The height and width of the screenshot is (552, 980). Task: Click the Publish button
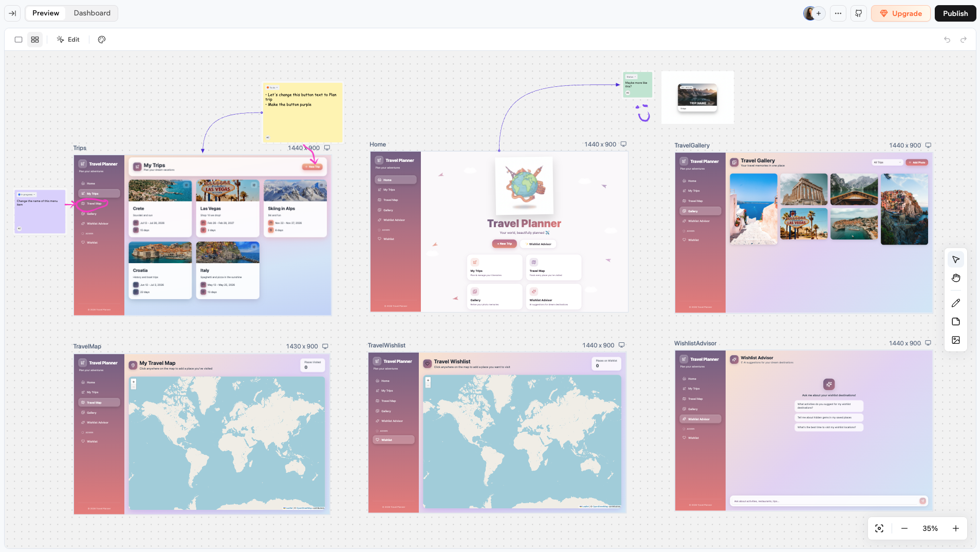955,13
